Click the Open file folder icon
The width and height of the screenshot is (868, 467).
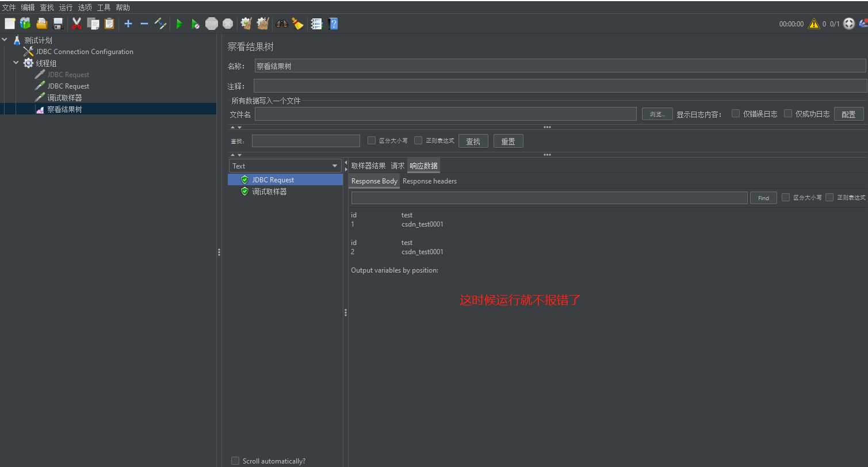point(42,24)
